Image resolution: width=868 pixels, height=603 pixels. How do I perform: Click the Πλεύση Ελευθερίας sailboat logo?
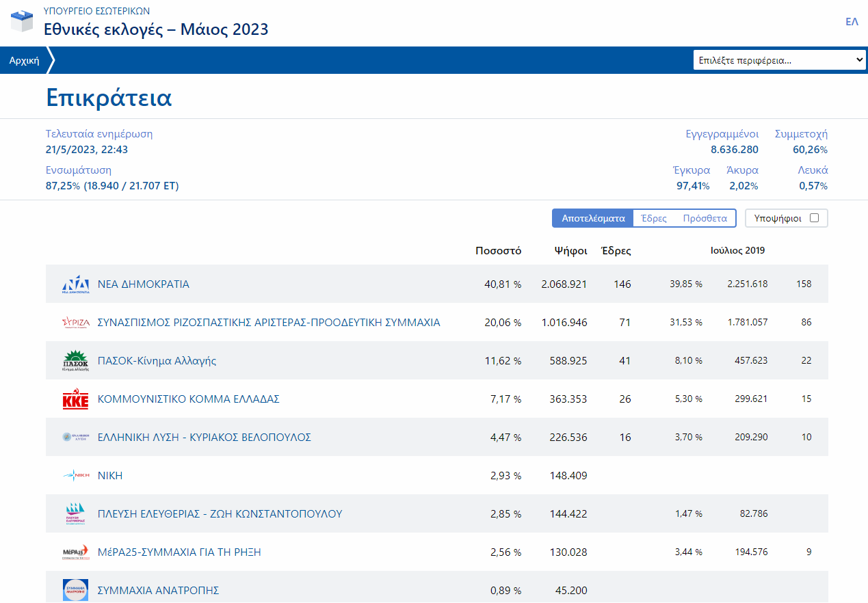pyautogui.click(x=75, y=514)
